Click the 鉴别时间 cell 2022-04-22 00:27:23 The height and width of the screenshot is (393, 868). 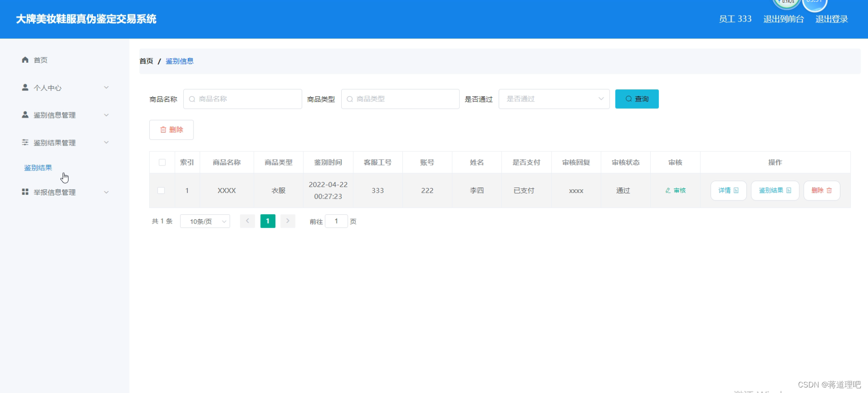coord(328,190)
